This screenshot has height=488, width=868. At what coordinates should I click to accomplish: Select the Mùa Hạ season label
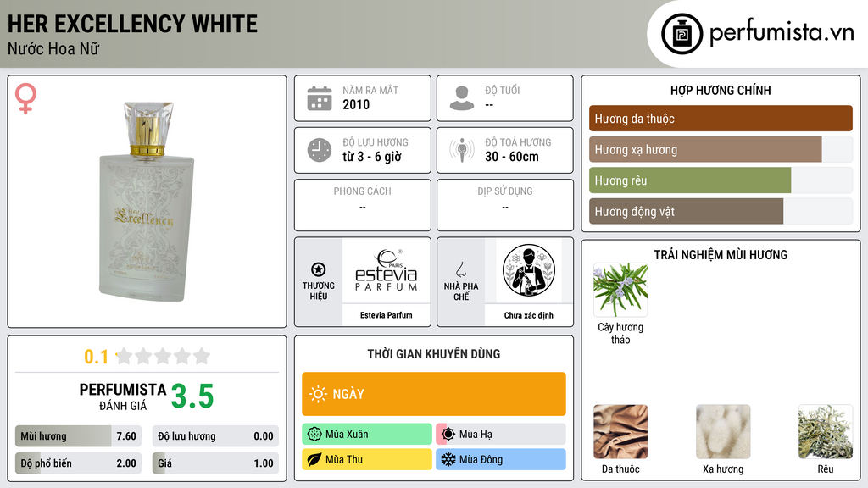pyautogui.click(x=476, y=435)
